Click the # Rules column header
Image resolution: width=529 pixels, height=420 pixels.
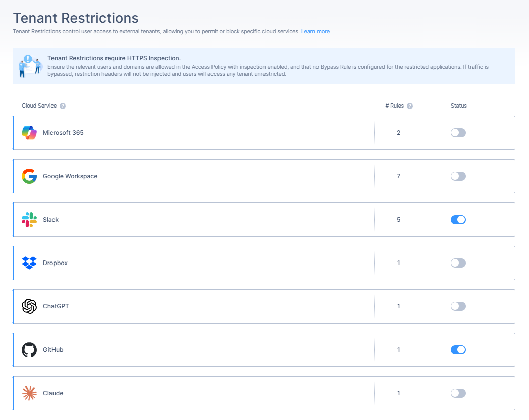(394, 106)
